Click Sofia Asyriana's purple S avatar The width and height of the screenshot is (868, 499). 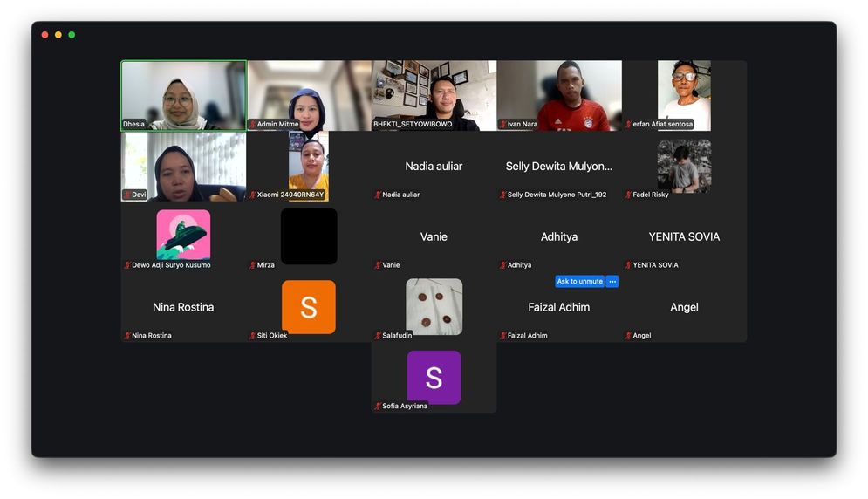(x=434, y=378)
